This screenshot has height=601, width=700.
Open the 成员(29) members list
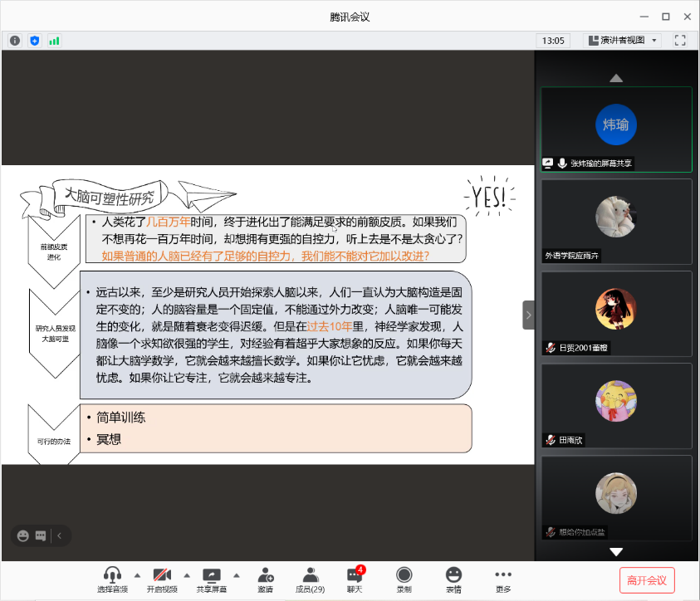point(310,579)
